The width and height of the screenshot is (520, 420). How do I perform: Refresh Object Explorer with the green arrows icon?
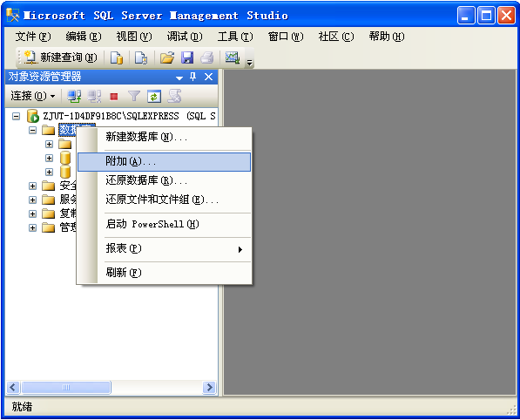point(154,97)
